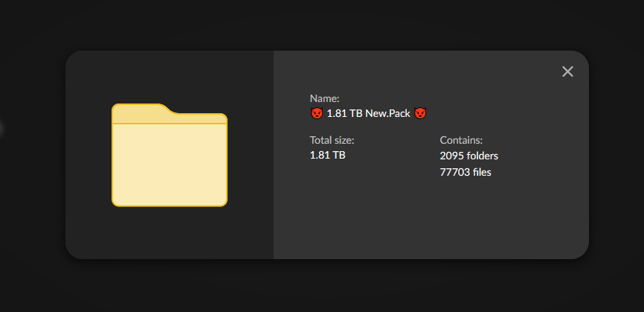
Task: Click the word New.Pack in the folder name
Action: 387,113
